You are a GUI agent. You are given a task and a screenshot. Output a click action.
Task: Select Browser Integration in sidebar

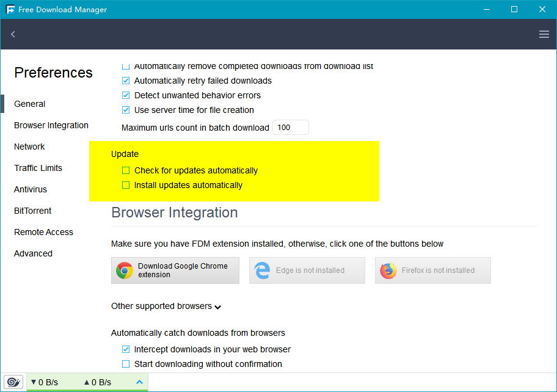point(51,125)
